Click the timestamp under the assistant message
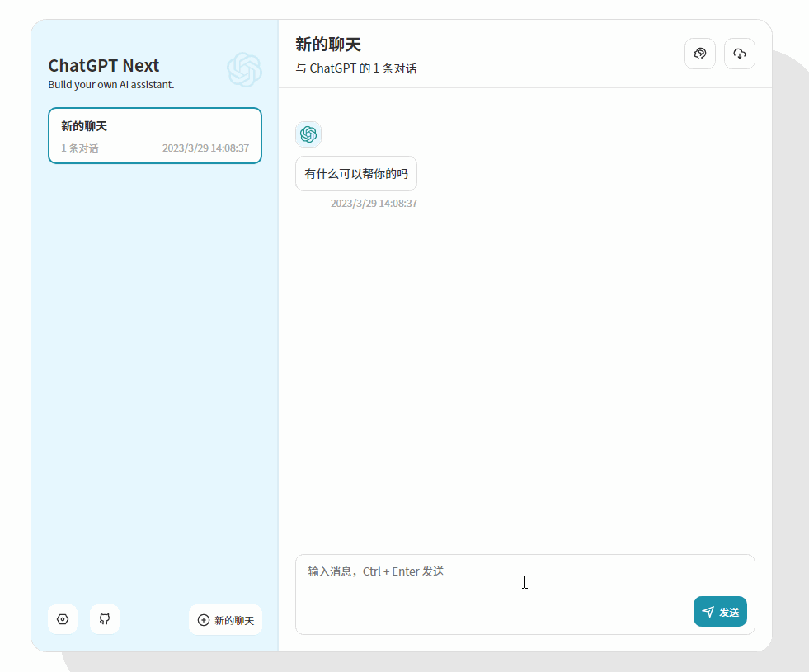Screen dimensions: 809x672 point(374,203)
